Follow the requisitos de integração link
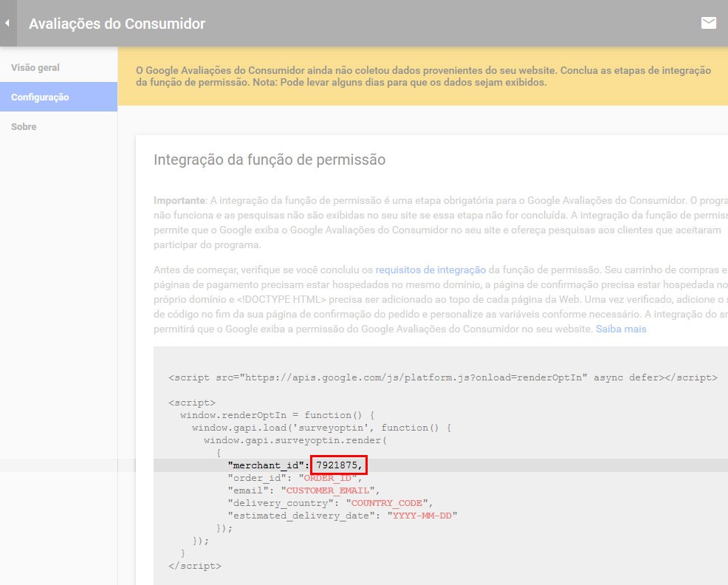Viewport: 728px width, 585px height. pyautogui.click(x=430, y=270)
